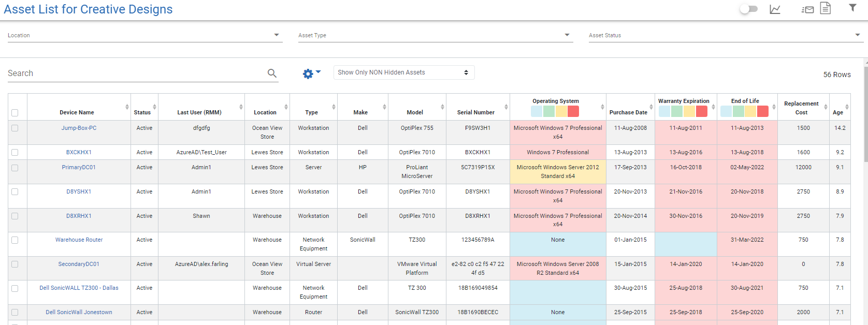
Task: Sort the table by Status column
Action: (154, 107)
